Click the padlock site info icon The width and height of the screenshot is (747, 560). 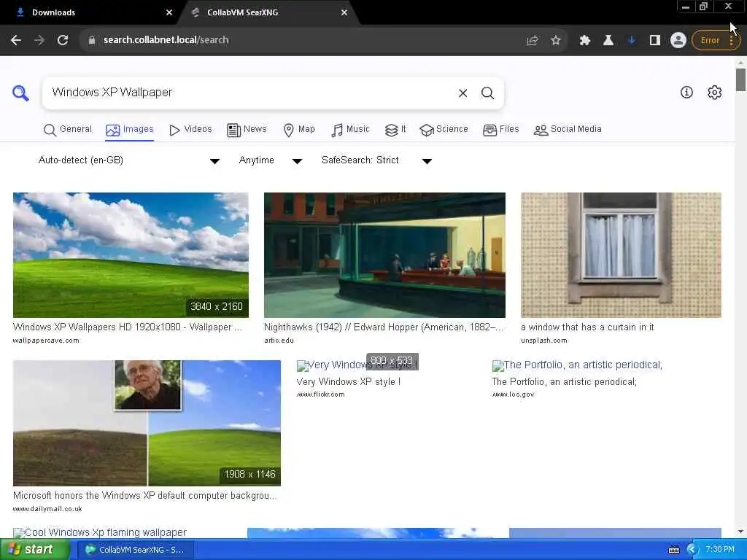click(92, 40)
